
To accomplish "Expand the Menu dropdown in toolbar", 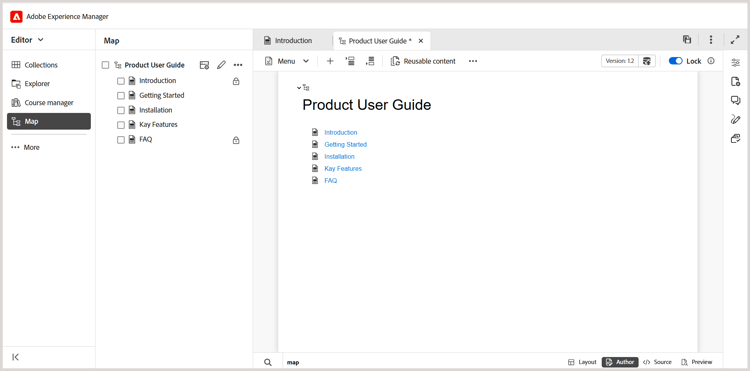I will click(287, 61).
